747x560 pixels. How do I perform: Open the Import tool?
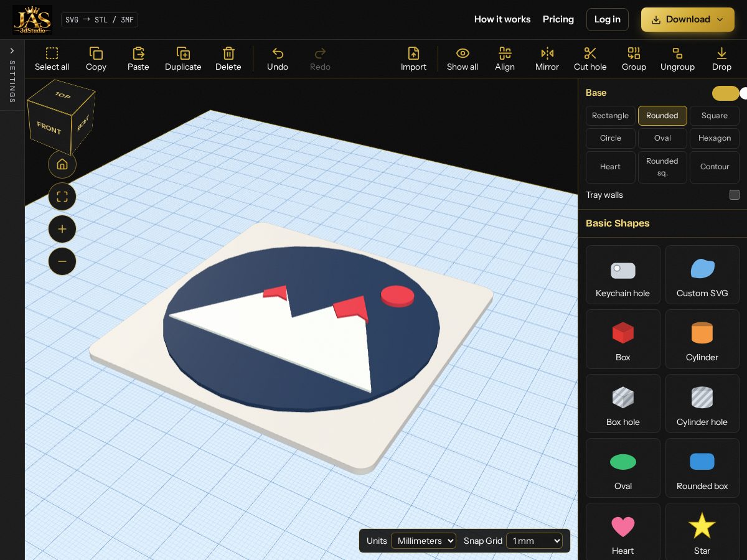[x=413, y=59]
